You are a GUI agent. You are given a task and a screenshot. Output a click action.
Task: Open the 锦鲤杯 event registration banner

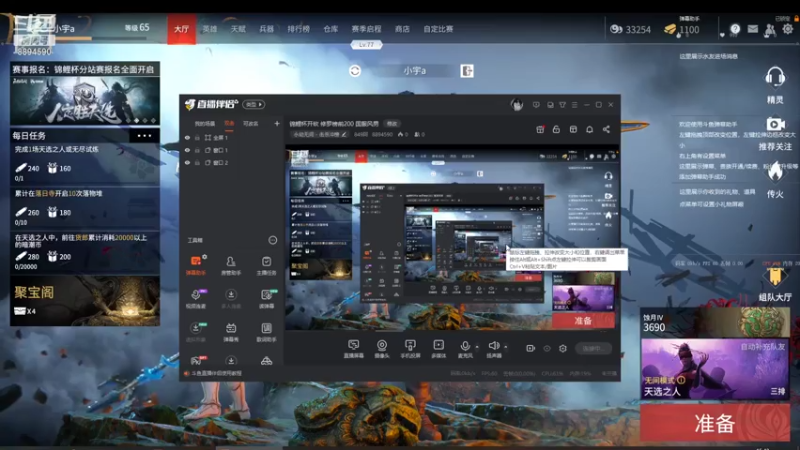click(85, 94)
